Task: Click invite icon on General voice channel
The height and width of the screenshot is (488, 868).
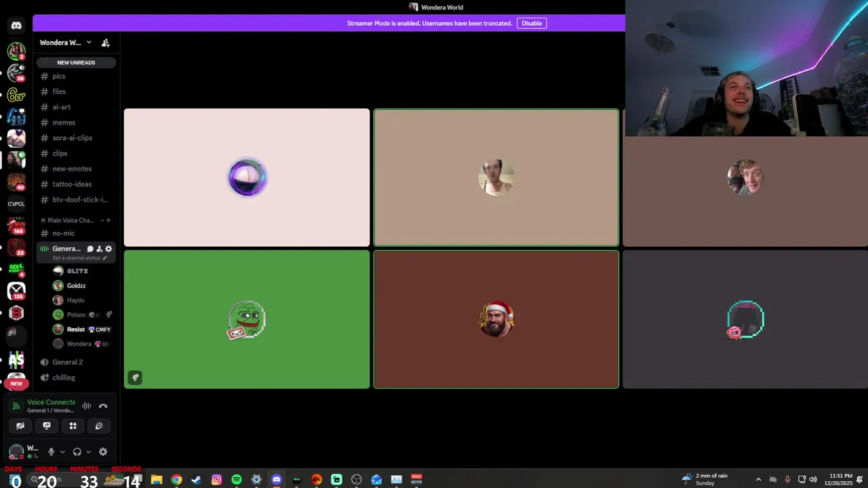Action: [x=99, y=249]
